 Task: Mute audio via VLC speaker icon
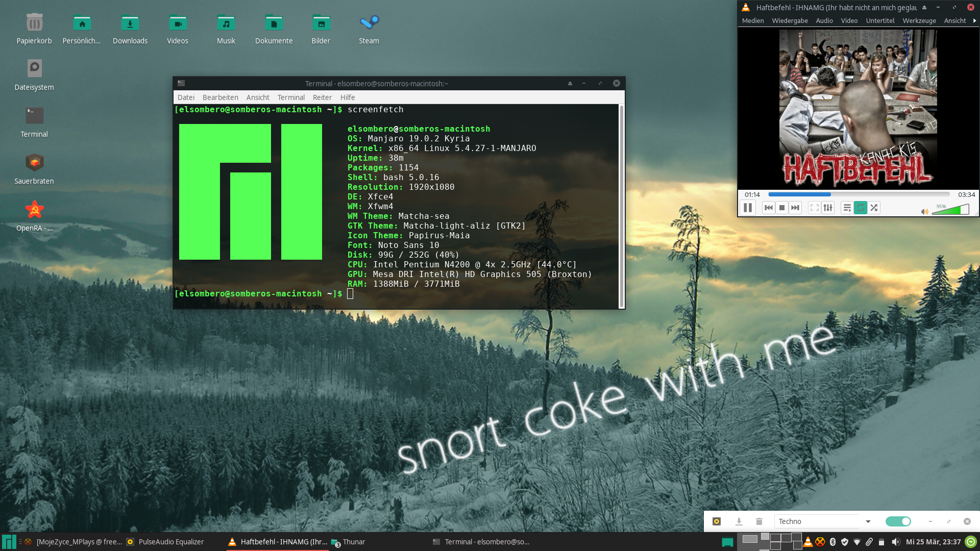coord(924,211)
